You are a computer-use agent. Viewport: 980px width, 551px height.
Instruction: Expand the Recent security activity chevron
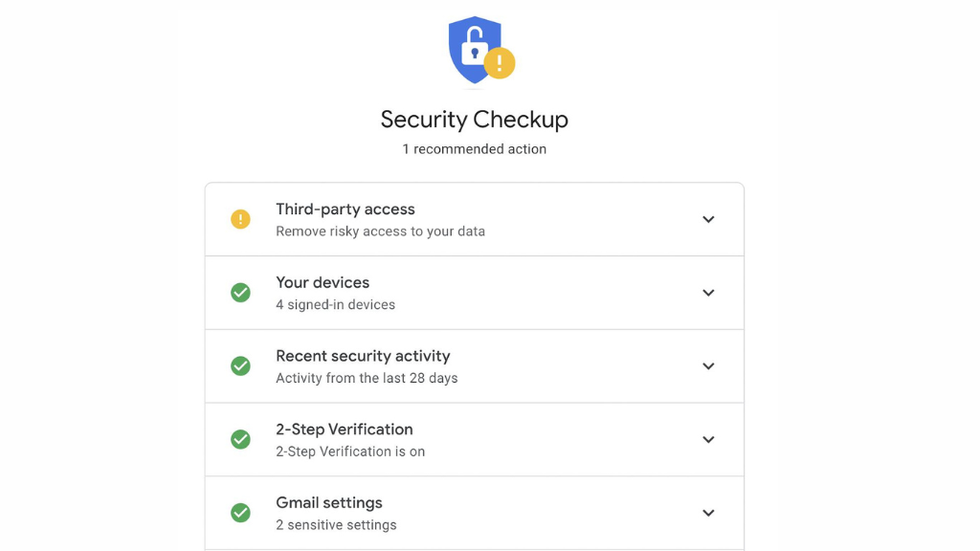point(708,366)
